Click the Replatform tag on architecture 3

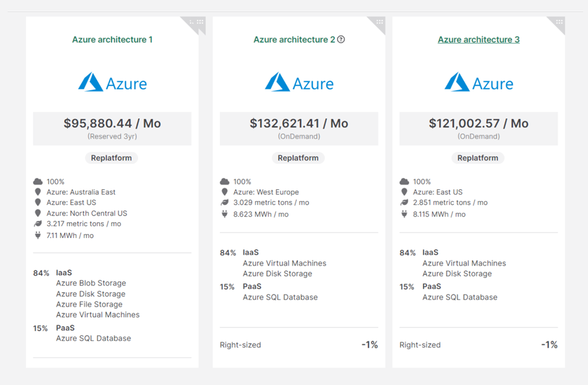coord(477,158)
